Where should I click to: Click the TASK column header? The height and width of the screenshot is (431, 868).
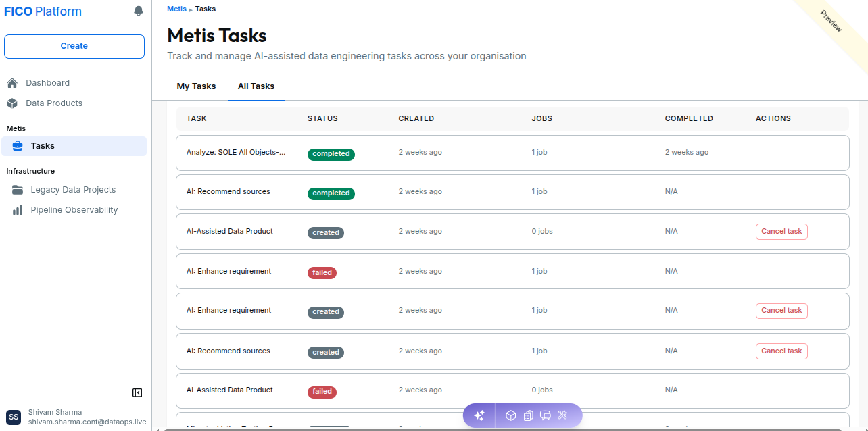(x=197, y=118)
